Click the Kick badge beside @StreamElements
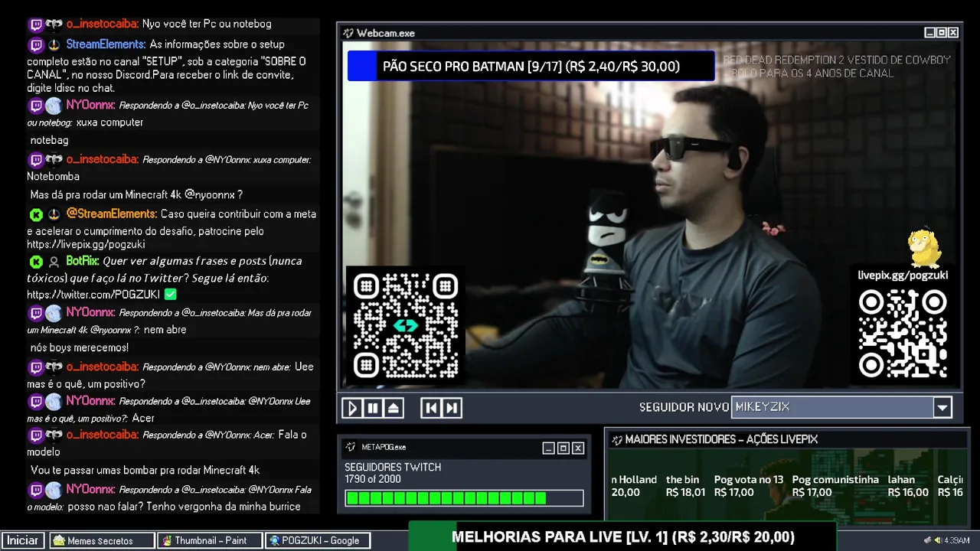Image resolution: width=980 pixels, height=551 pixels. pos(36,214)
